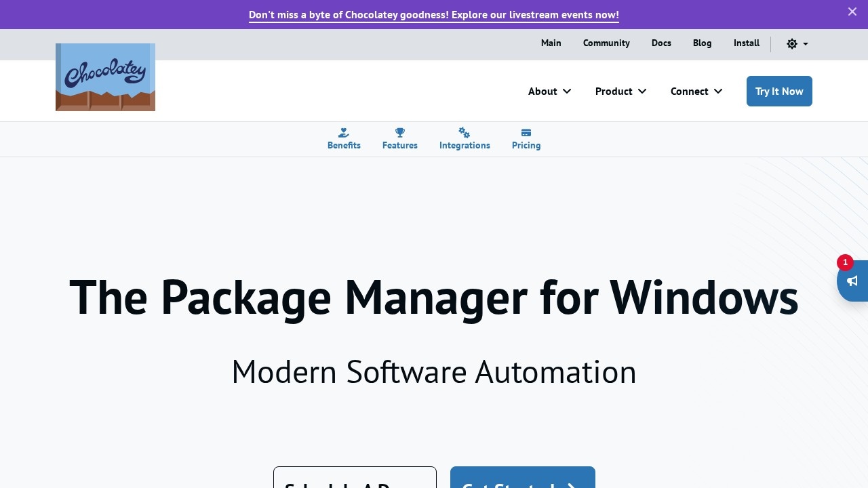The height and width of the screenshot is (488, 868).
Task: Click the "Modern Software Automation" subtitle
Action: tap(434, 372)
